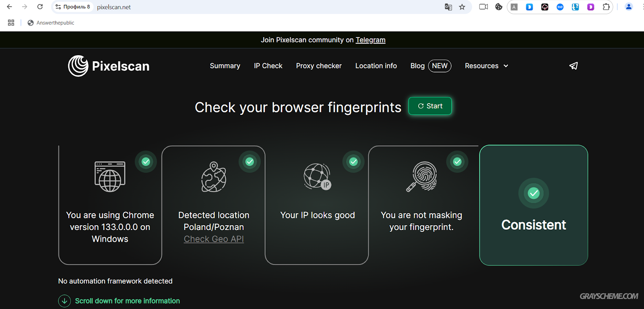The image size is (644, 309).
Task: Open the blue infinity extension icon
Action: point(560,7)
